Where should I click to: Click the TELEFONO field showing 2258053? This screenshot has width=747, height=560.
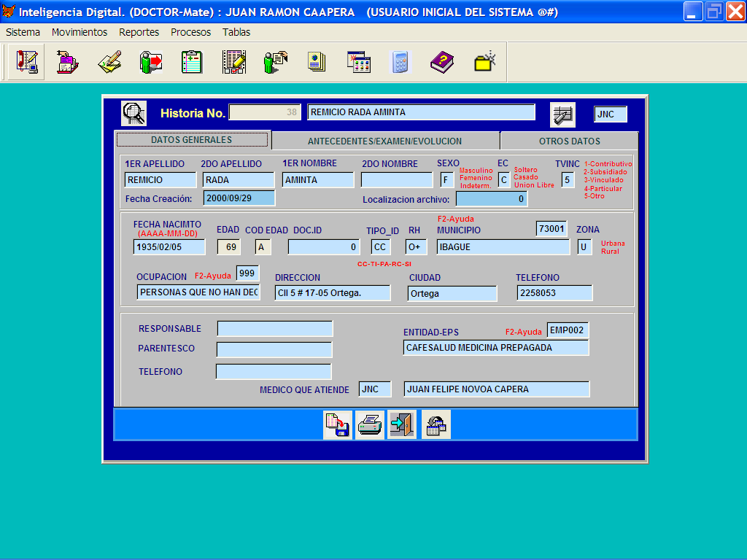pyautogui.click(x=554, y=293)
